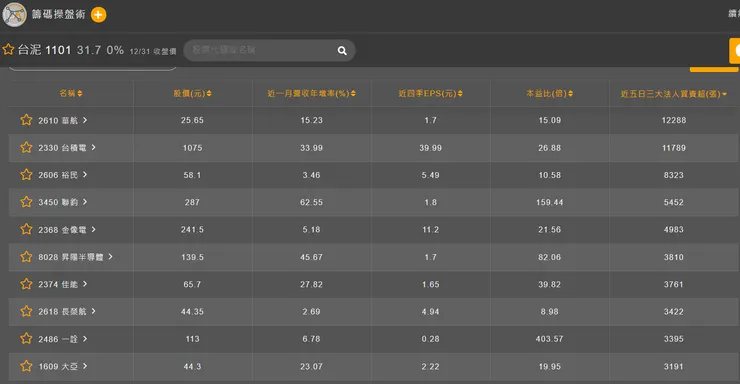Star the 2606 裕民 row

(x=26, y=175)
